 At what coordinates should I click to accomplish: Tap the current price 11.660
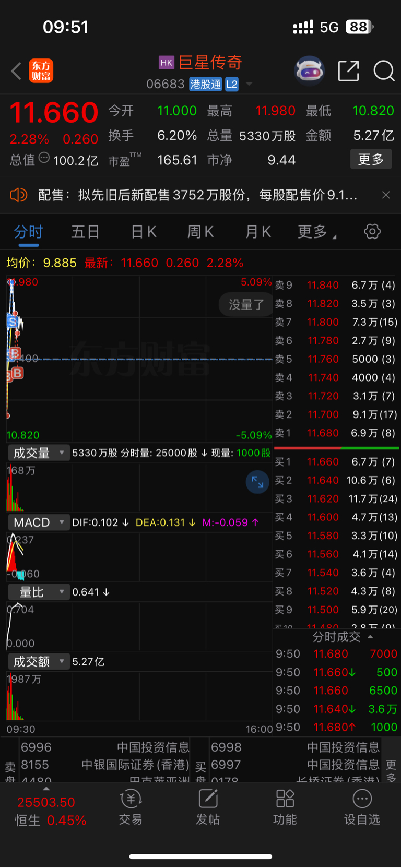tap(54, 112)
